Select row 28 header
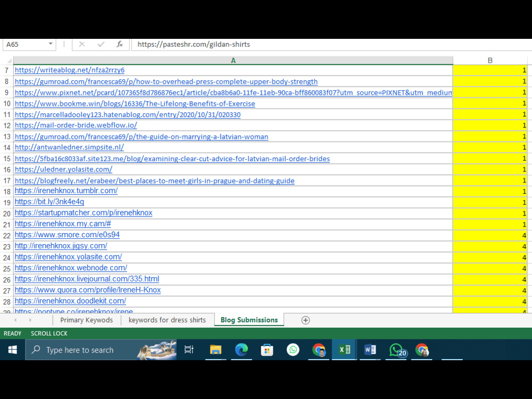 pyautogui.click(x=6, y=302)
